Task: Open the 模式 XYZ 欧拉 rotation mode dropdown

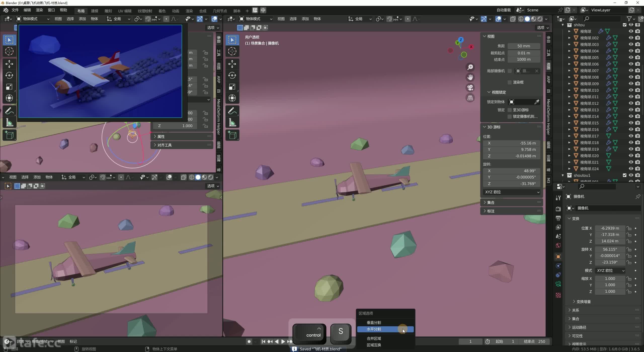Action: click(610, 270)
